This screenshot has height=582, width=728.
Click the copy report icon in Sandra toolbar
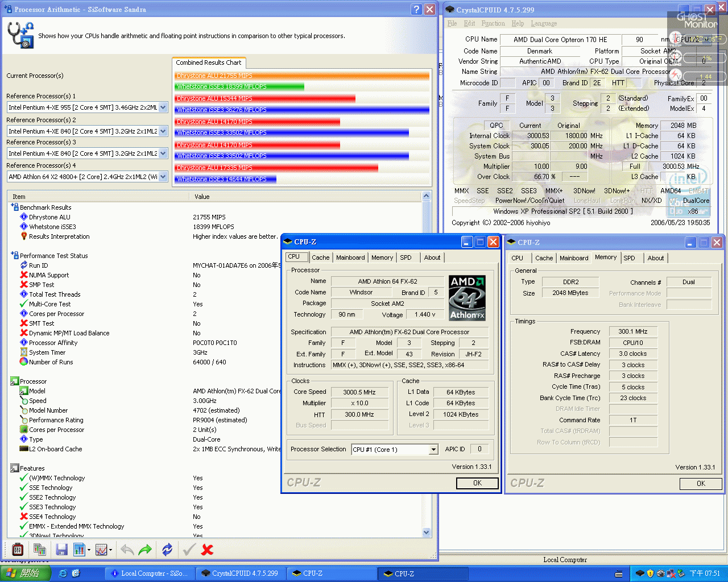[x=40, y=550]
